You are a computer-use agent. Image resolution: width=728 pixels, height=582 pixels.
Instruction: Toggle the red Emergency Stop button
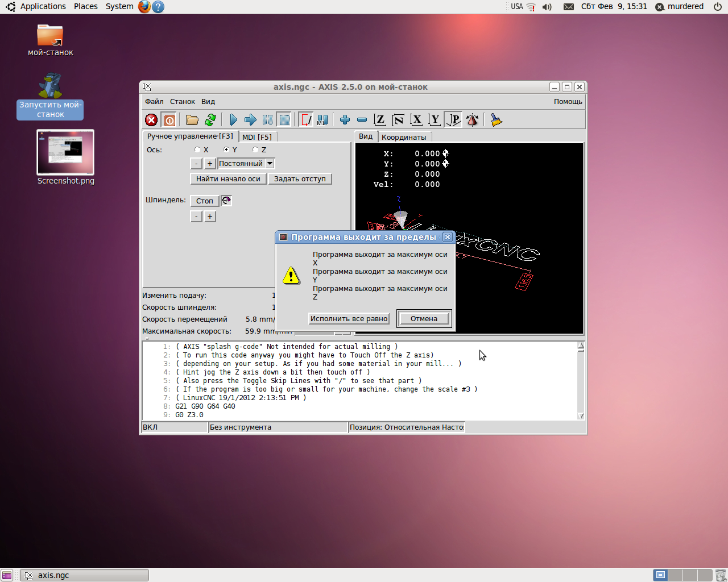[x=151, y=120]
